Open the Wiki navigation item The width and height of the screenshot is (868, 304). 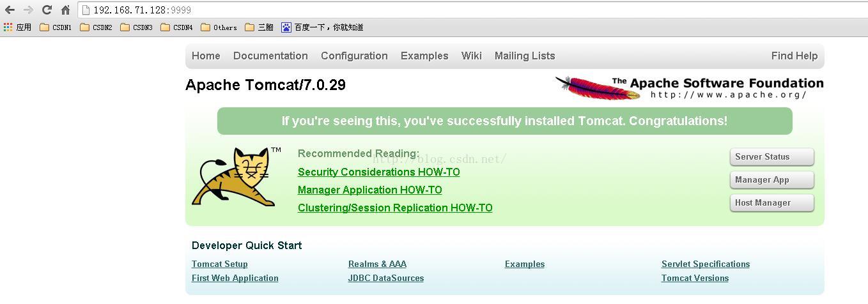[472, 56]
